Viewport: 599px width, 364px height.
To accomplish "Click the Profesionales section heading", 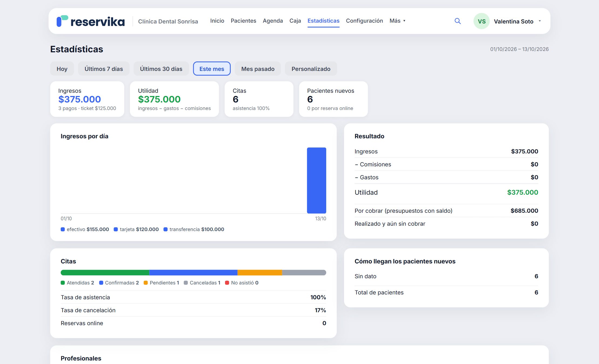I will point(81,358).
